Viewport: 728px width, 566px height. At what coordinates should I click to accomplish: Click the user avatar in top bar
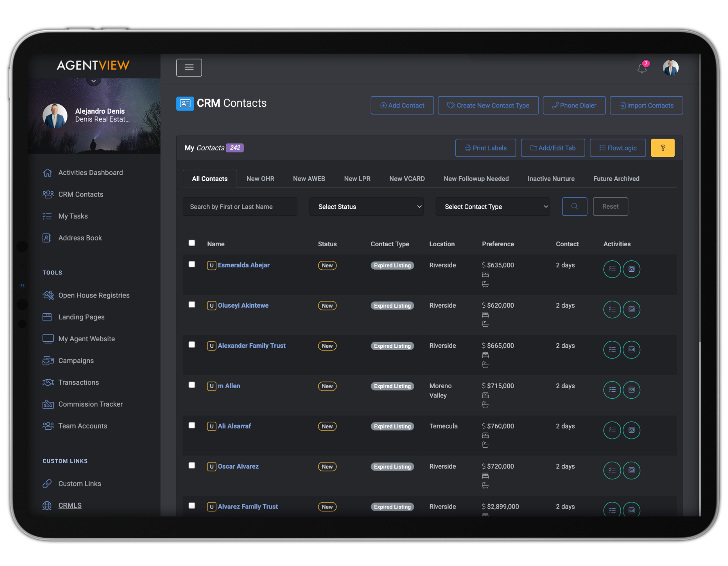coord(671,68)
